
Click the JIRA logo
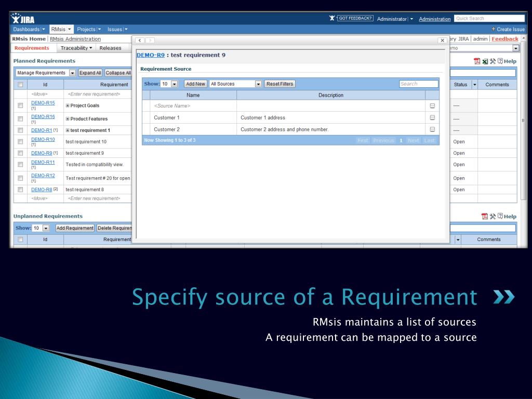point(22,18)
